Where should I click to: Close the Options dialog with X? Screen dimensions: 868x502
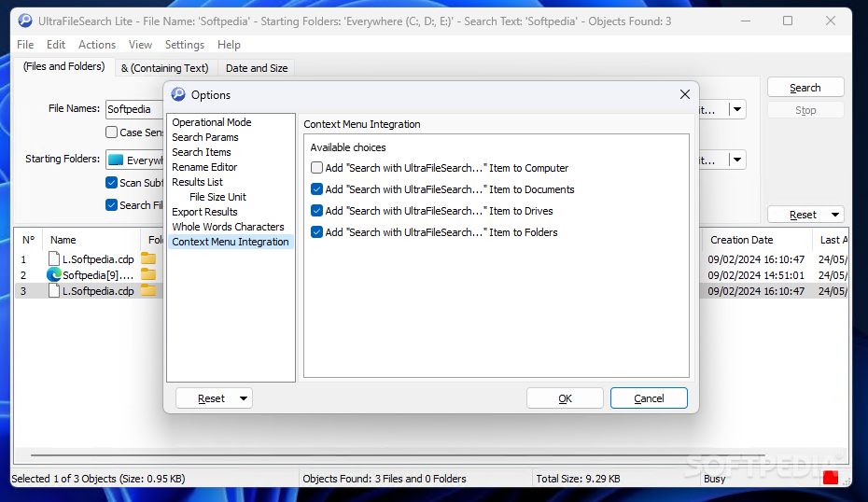685,94
